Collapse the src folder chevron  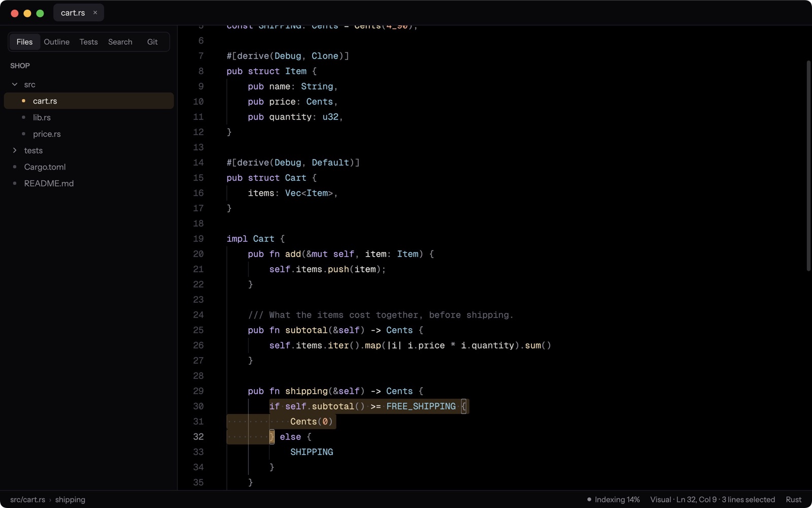click(15, 84)
